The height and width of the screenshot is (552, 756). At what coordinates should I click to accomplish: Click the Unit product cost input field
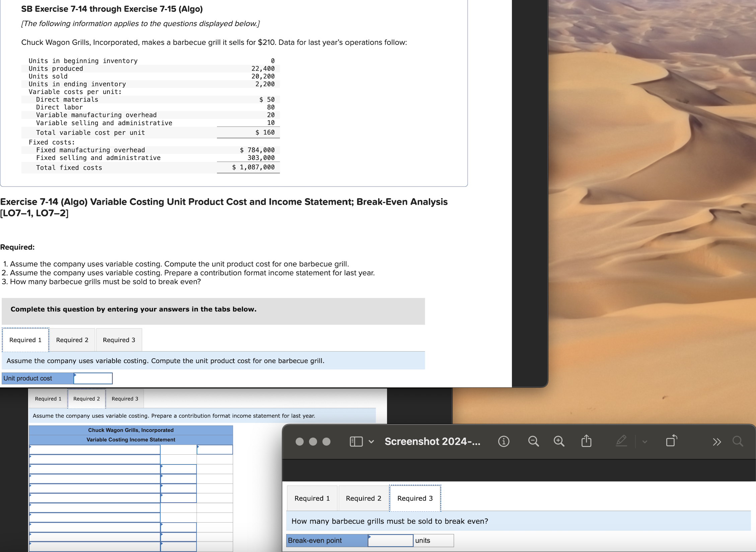click(x=93, y=378)
